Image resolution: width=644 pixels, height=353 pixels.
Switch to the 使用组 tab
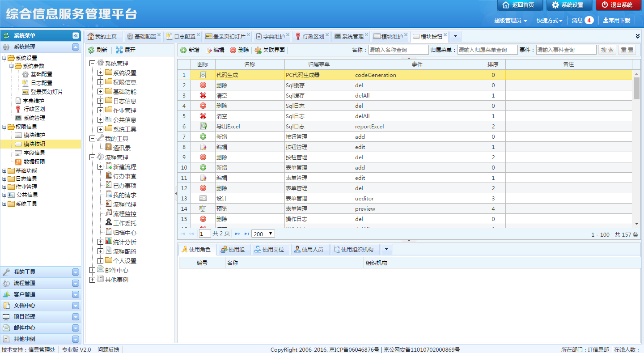234,249
